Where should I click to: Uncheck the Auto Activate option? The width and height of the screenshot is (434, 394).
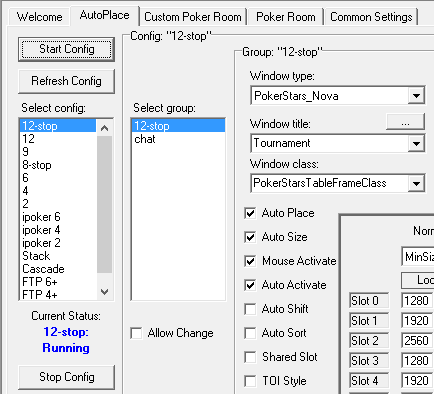(x=250, y=285)
